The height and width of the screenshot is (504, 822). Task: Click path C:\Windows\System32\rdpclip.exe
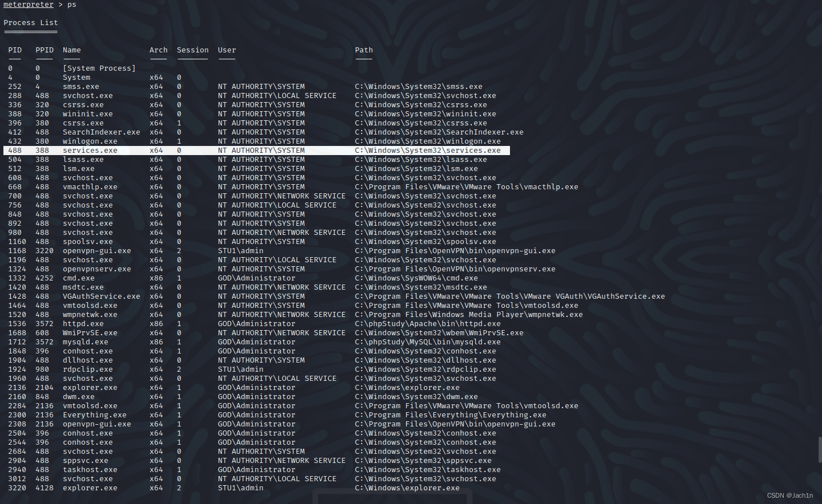point(426,369)
